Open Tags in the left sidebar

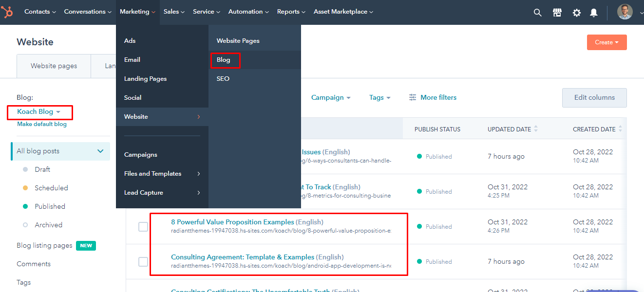coord(23,282)
